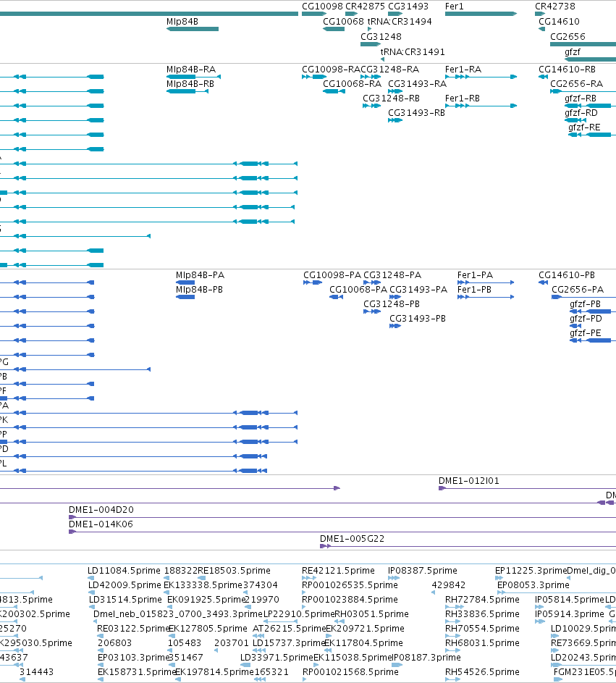Click the DME1-012I01 clone label
Image resolution: width=616 pixels, height=683 pixels.
tap(468, 480)
